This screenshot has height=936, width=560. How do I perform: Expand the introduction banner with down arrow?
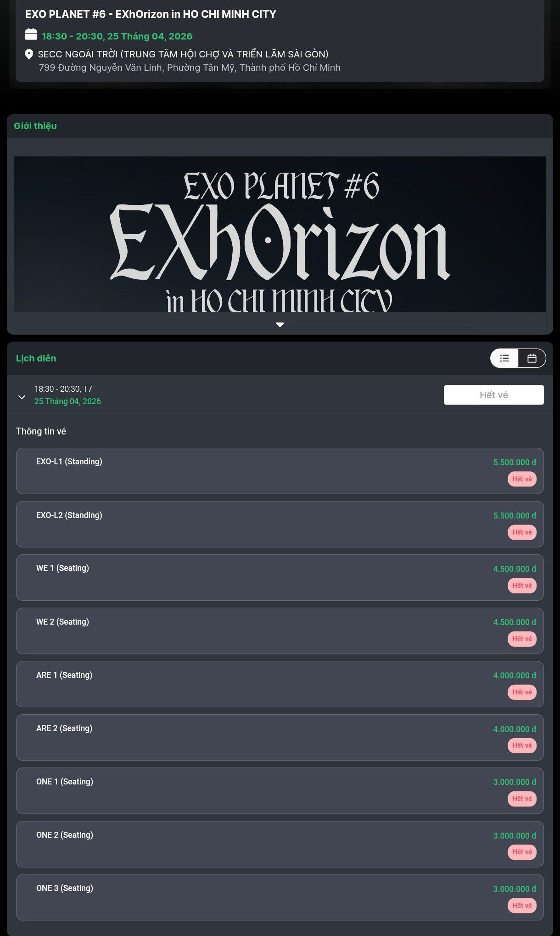[280, 325]
